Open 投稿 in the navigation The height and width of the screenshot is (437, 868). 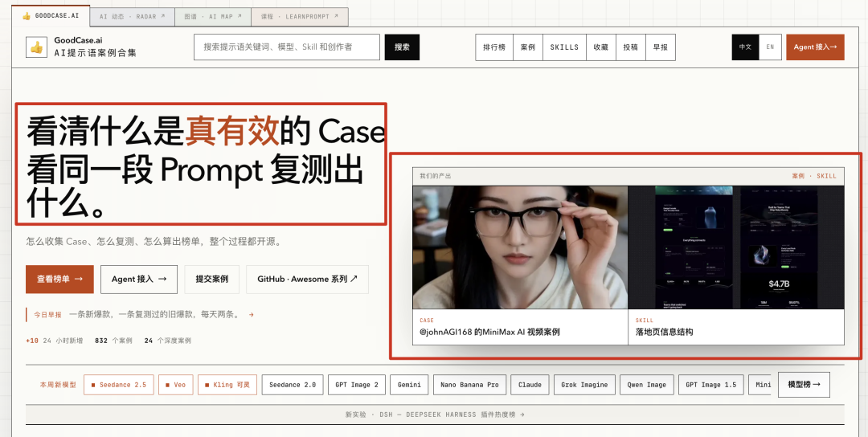[x=631, y=47]
